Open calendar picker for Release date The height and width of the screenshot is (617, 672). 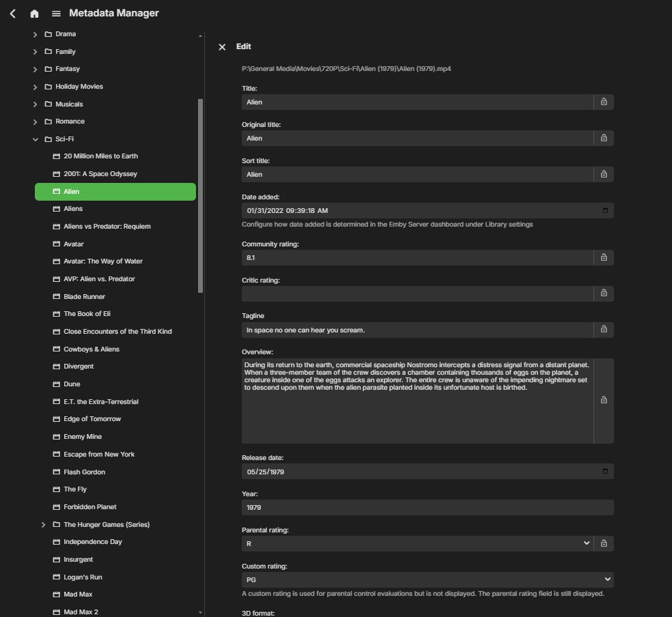605,472
